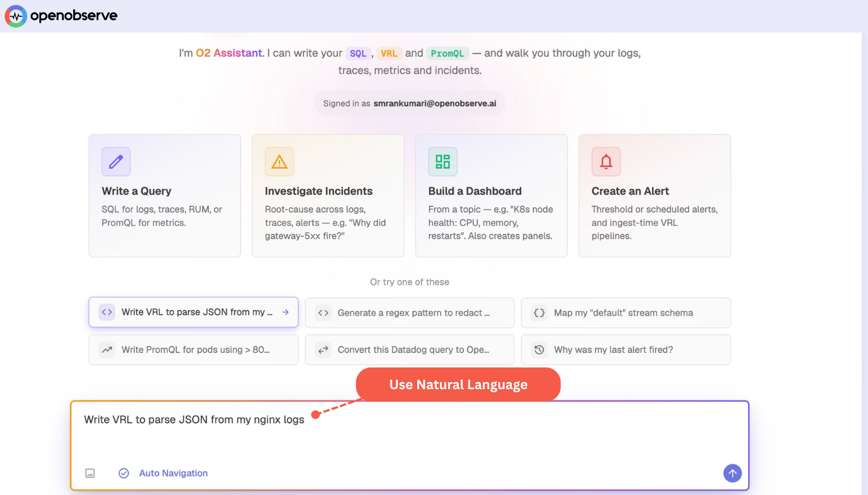Click swap arrows icon beside Convert Datadog query

coord(323,350)
